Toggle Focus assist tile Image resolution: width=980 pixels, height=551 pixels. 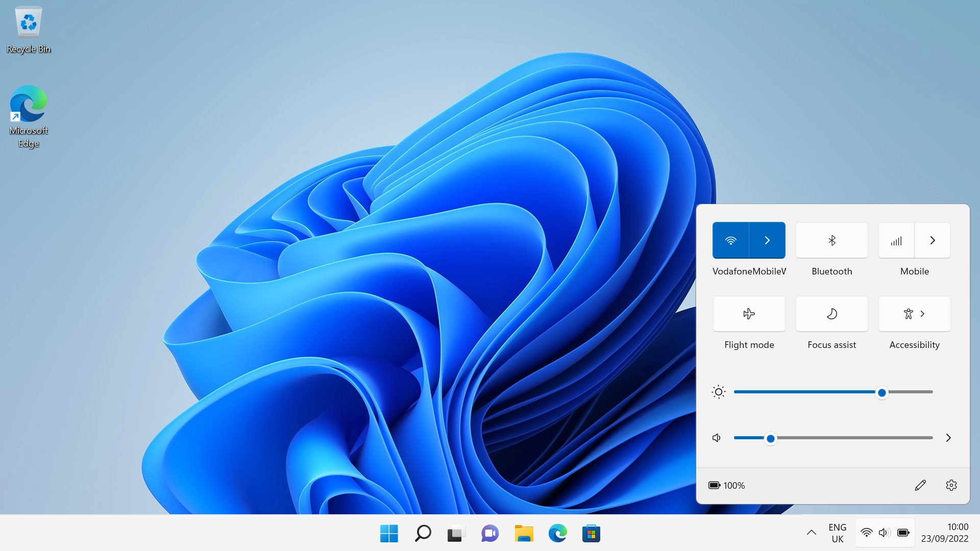pyautogui.click(x=832, y=314)
